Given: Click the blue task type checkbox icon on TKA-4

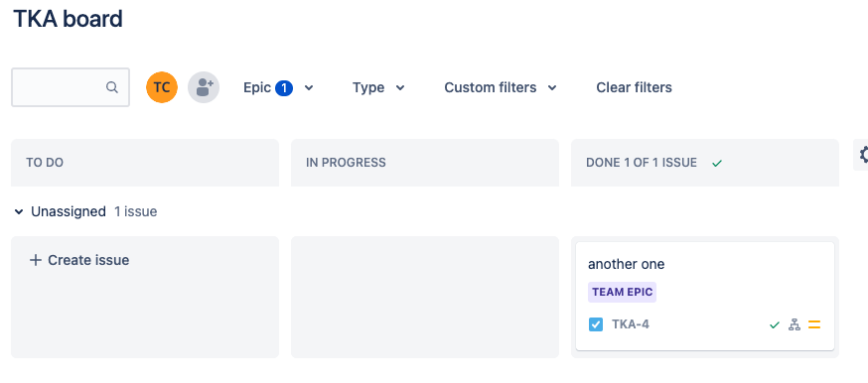Looking at the screenshot, I should click(x=596, y=324).
